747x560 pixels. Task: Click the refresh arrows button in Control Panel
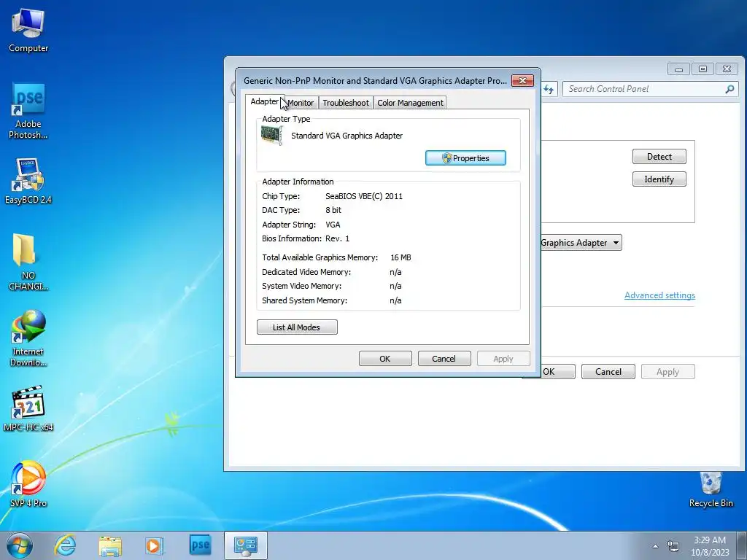point(549,89)
